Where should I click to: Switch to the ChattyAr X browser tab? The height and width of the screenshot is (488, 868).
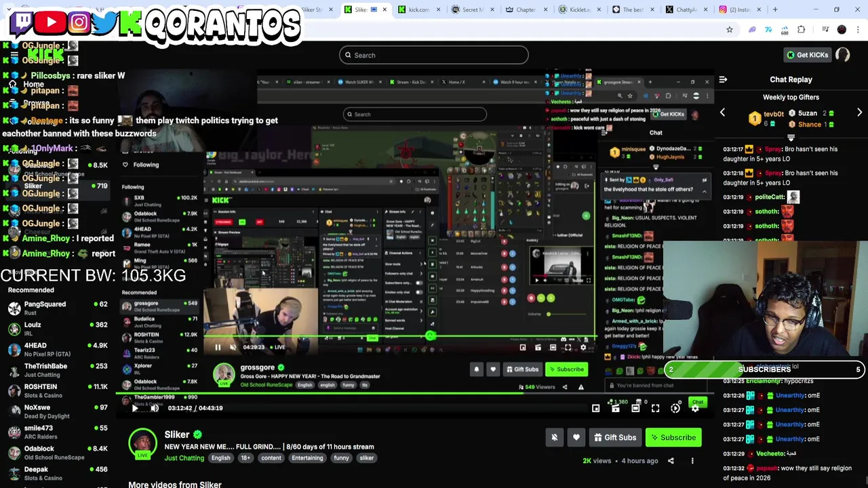point(687,9)
